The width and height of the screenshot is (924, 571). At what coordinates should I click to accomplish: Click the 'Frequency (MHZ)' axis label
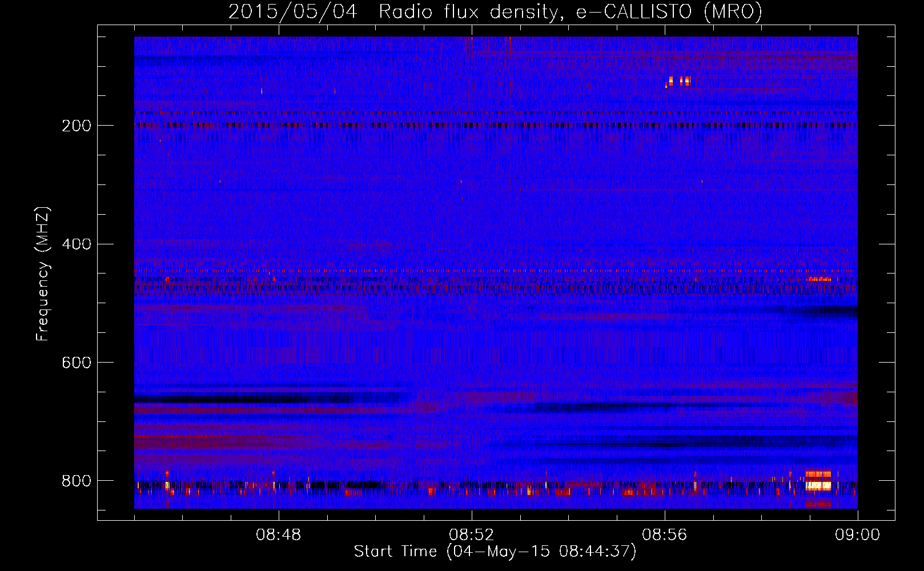[42, 274]
